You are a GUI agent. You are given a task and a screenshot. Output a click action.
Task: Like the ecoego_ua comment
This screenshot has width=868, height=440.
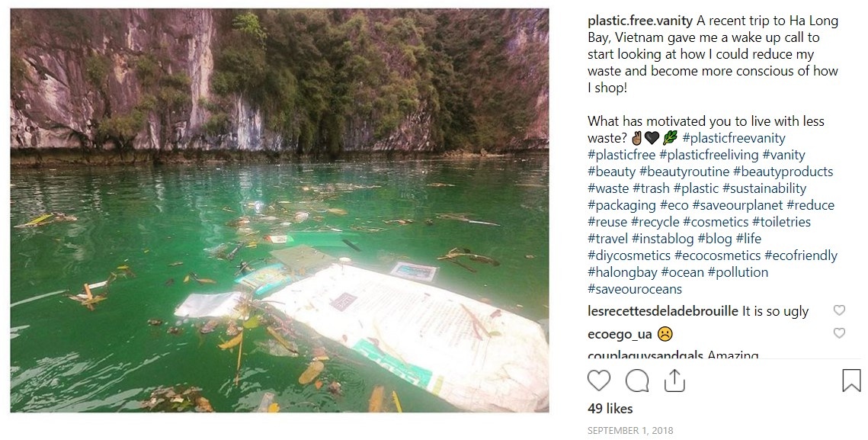839,333
